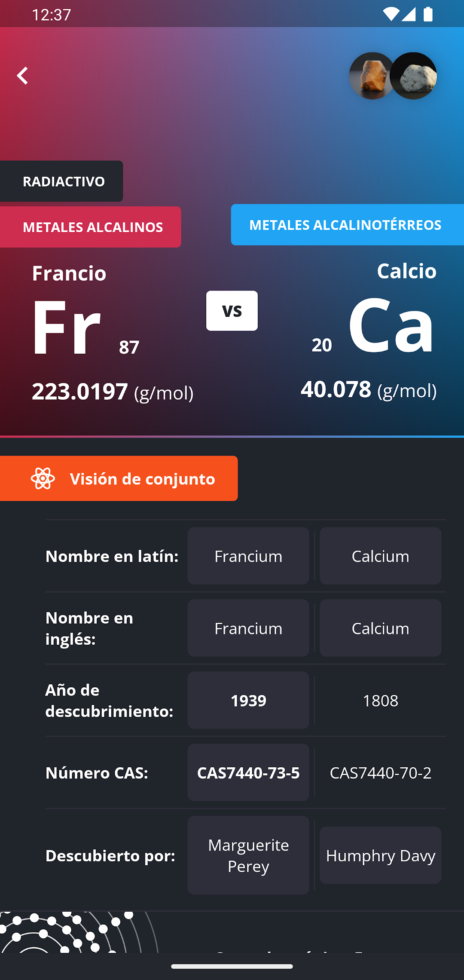Tap the large Fr element symbol
464x980 pixels.
(67, 327)
